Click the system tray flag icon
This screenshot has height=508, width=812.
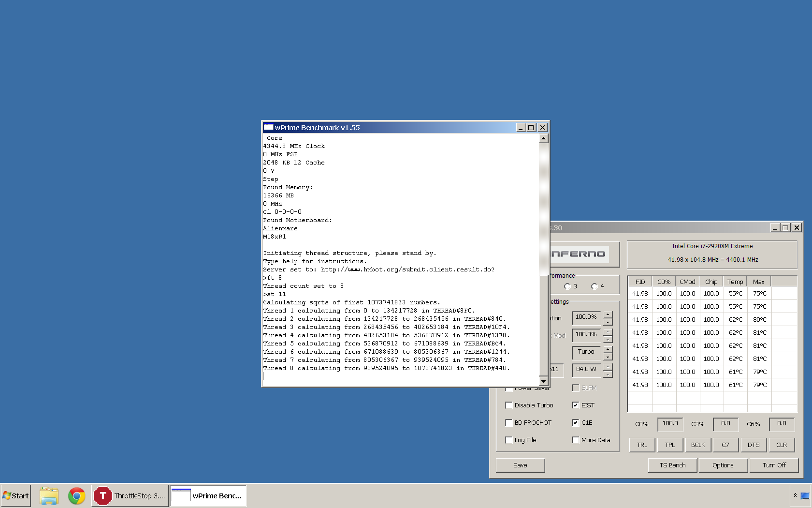(805, 495)
